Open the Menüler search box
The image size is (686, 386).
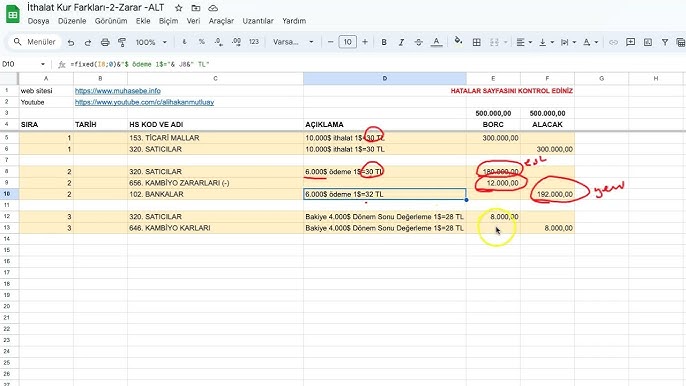click(35, 42)
